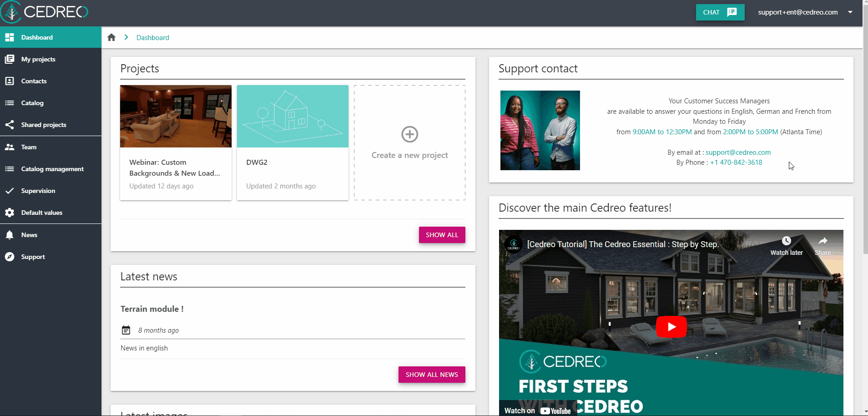Open My projects from the sidebar
The width and height of the screenshot is (868, 416).
(50, 59)
